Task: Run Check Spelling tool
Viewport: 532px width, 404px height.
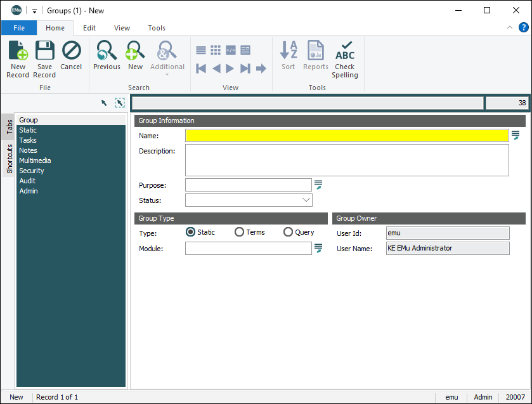Action: click(345, 58)
